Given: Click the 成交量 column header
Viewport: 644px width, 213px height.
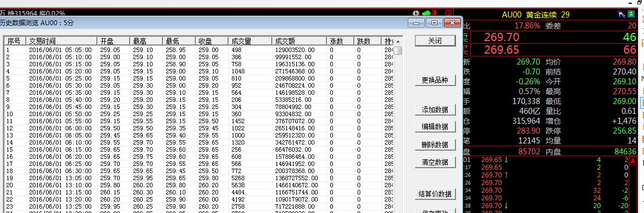Looking at the screenshot, I should click(x=250, y=41).
